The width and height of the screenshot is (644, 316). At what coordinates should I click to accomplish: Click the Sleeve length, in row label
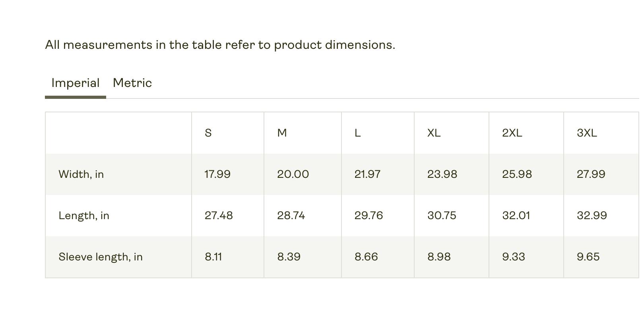[101, 257]
